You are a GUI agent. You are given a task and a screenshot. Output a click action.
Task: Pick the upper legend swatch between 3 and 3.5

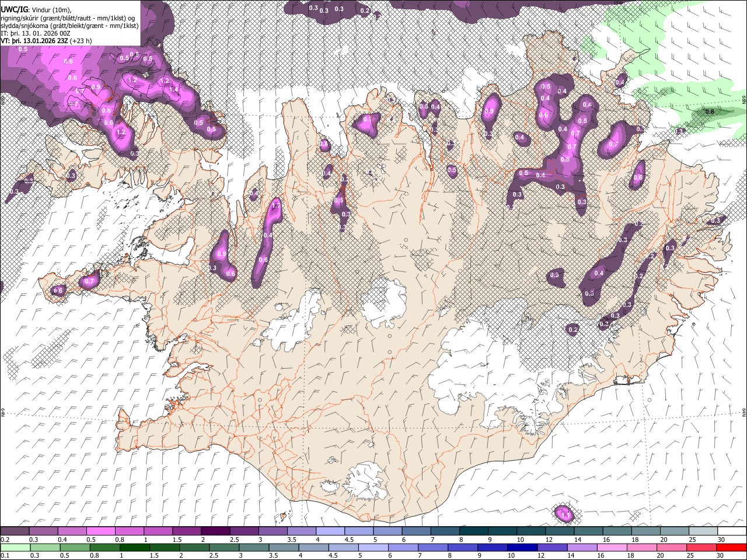pos(273,531)
